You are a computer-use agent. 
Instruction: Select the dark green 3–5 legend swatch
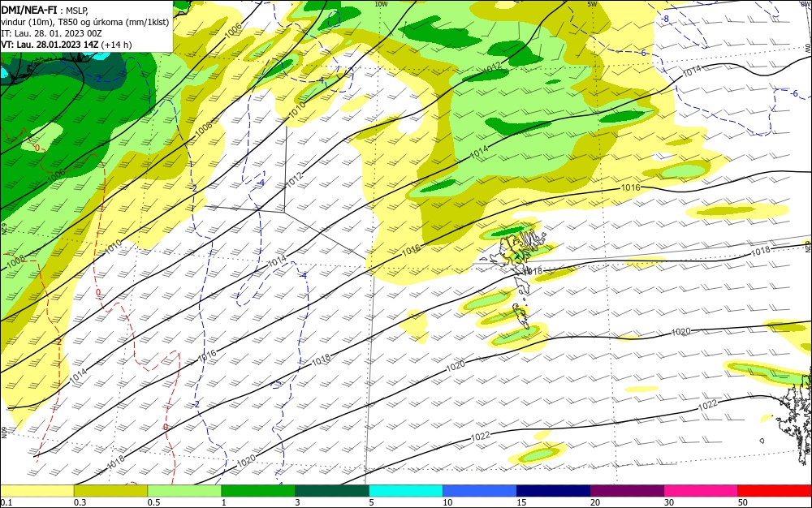[x=332, y=491]
